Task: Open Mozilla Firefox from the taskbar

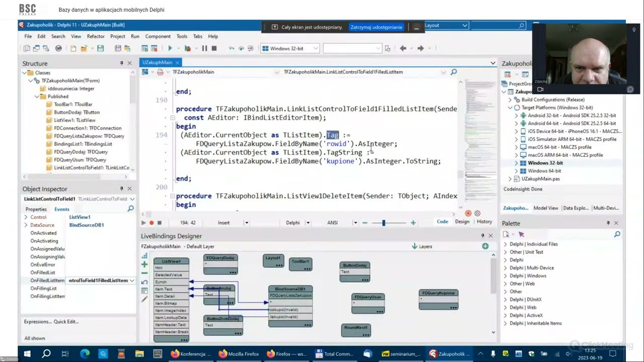Action: click(239, 354)
